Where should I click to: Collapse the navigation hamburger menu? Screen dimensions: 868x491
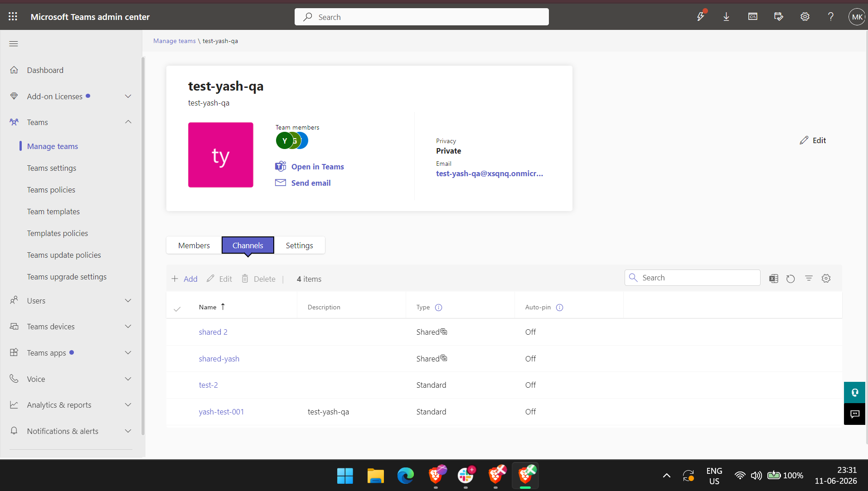pyautogui.click(x=14, y=43)
